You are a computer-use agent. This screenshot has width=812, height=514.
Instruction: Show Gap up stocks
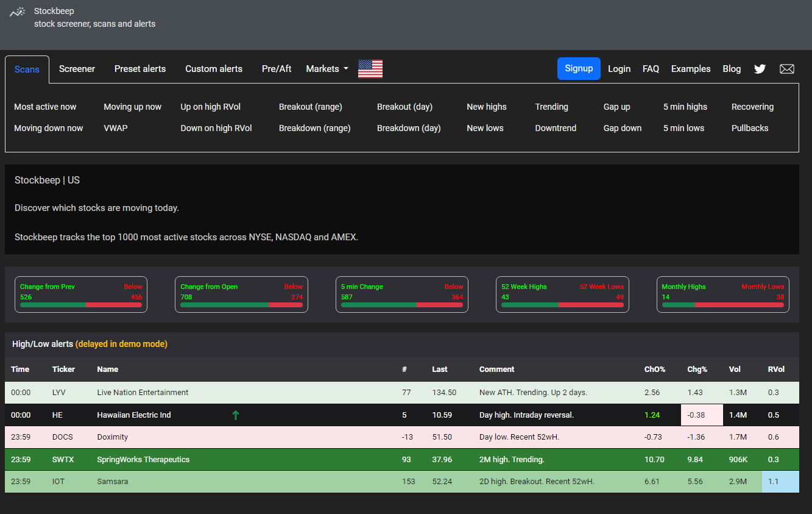[x=616, y=107]
